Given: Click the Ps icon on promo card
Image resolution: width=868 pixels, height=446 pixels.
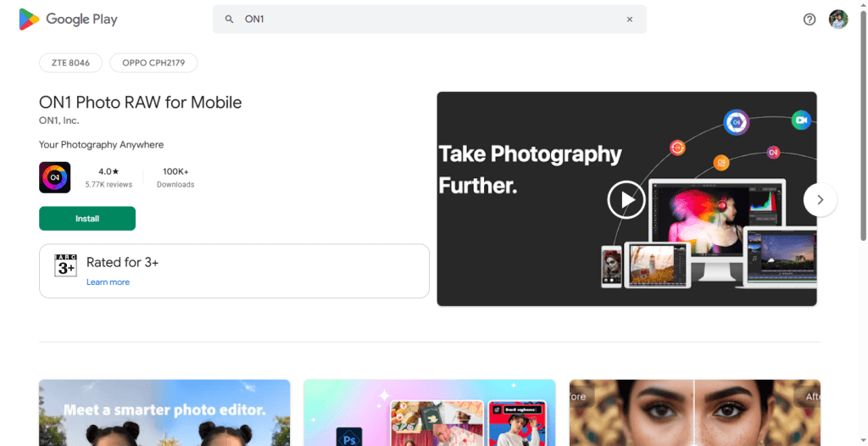Looking at the screenshot, I should [x=349, y=438].
